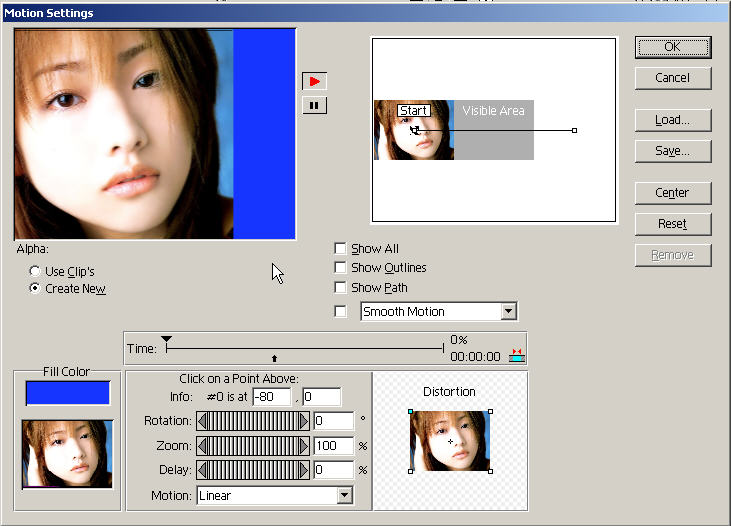Click the X position field showing -80

[x=272, y=397]
